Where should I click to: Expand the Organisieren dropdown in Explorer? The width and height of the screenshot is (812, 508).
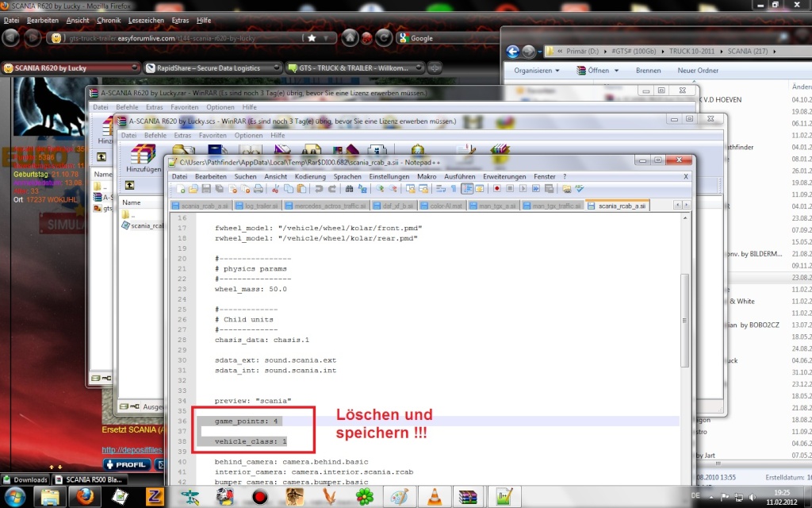click(537, 71)
